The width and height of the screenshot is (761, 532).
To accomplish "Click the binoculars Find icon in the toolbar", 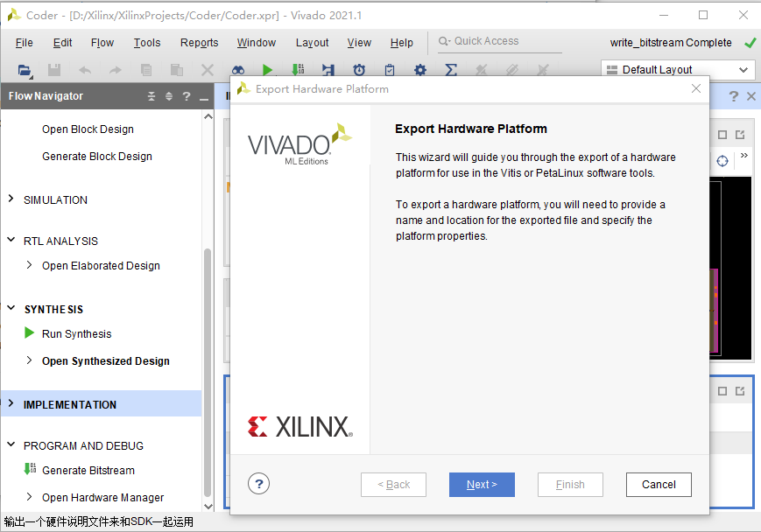I will [238, 70].
